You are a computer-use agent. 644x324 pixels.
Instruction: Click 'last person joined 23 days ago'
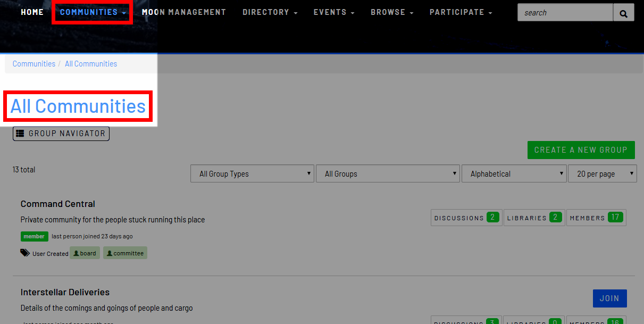(92, 236)
